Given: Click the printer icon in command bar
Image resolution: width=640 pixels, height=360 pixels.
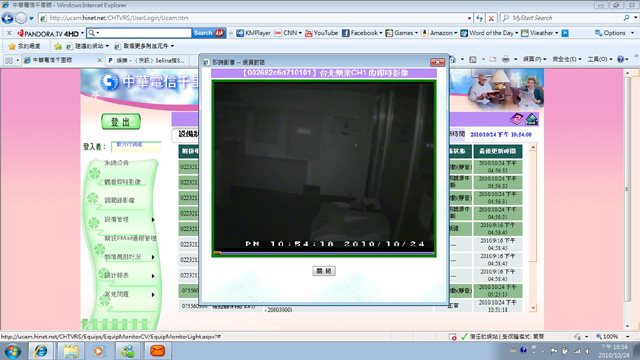Looking at the screenshot, I should (505, 60).
